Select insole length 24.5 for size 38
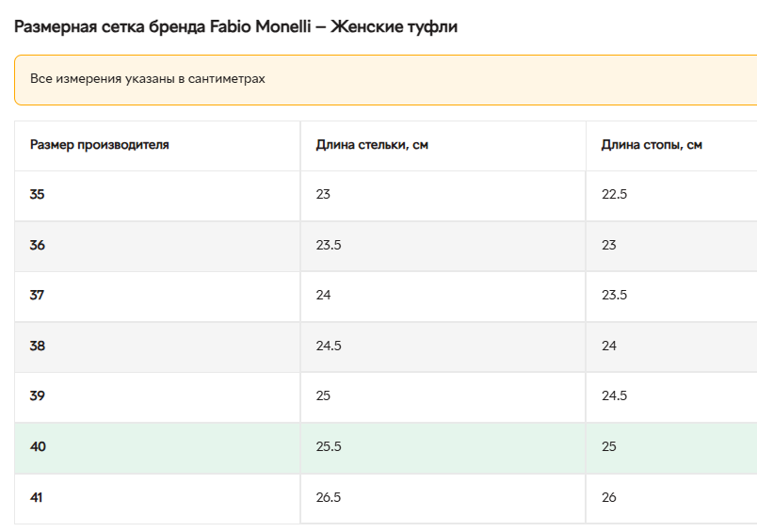This screenshot has width=757, height=532. pyautogui.click(x=329, y=346)
